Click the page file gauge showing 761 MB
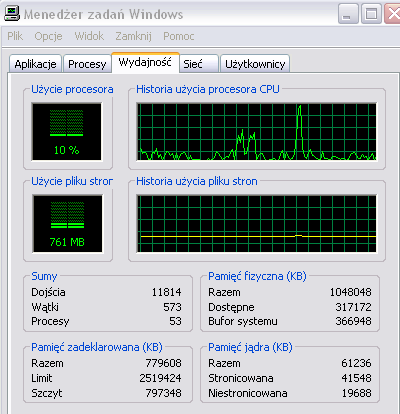Screen dimensions: 400x414 [68, 224]
